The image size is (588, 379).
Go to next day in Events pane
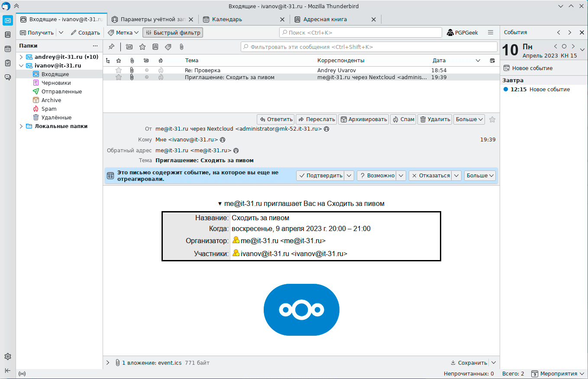tap(570, 32)
